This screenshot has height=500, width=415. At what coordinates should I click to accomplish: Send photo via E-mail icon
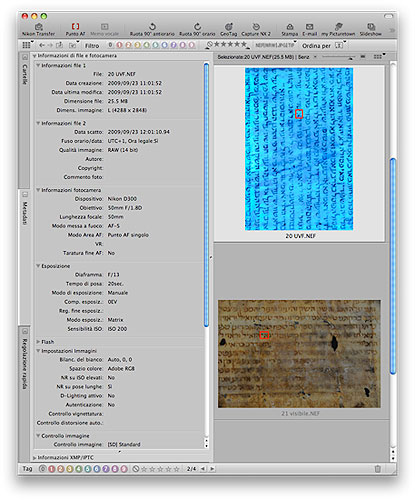click(x=310, y=29)
